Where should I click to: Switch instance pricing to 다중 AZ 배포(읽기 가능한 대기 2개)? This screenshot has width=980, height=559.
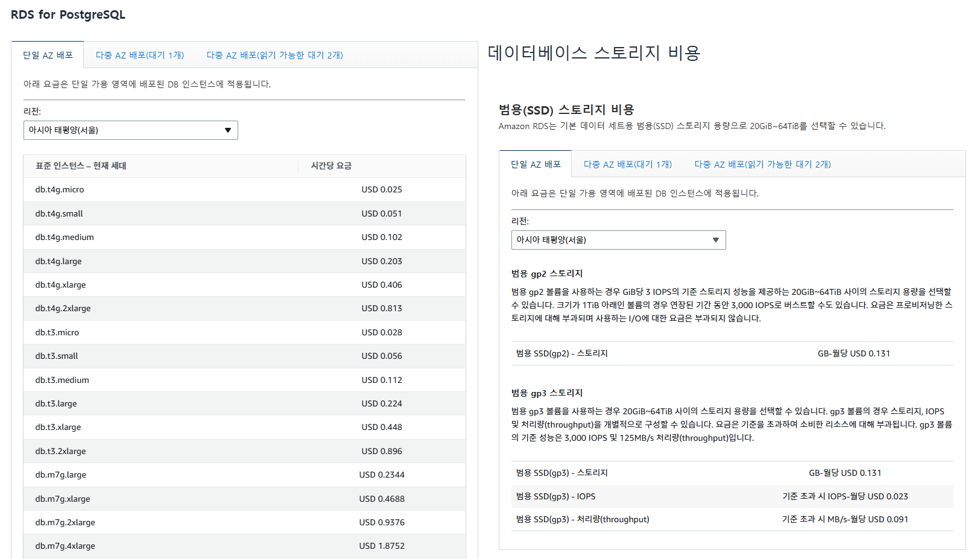[274, 55]
